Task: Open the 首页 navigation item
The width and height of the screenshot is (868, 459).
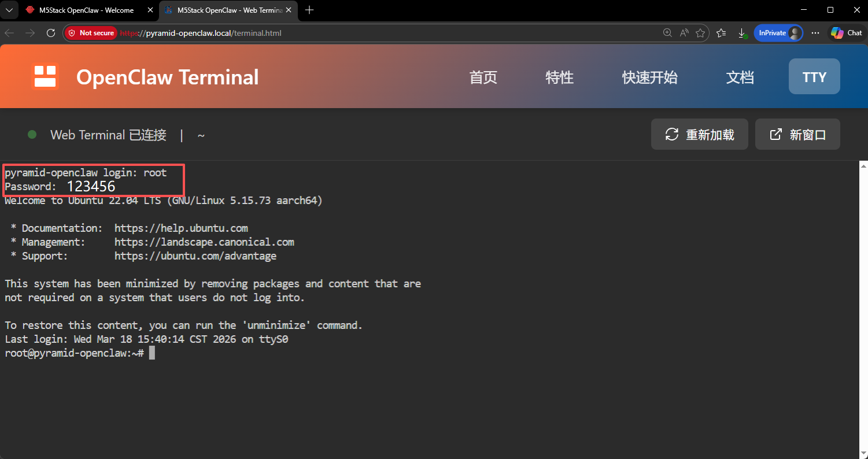Action: [483, 77]
